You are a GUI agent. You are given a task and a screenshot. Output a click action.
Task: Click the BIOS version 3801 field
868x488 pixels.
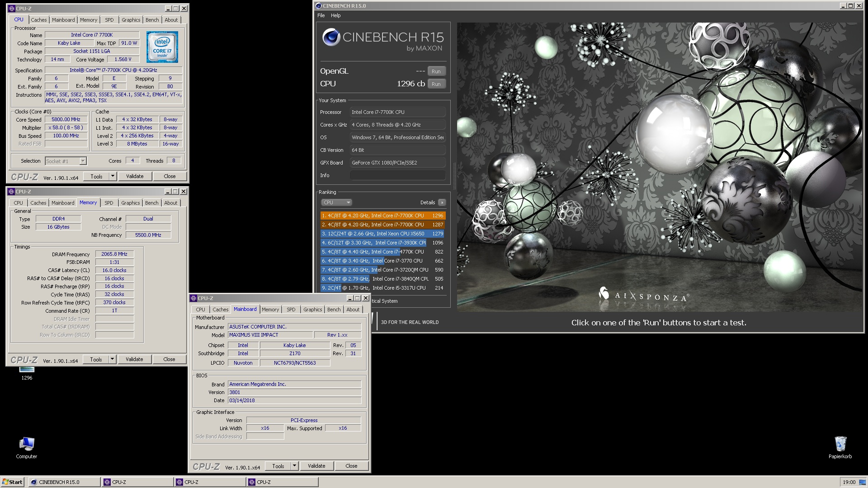pyautogui.click(x=294, y=393)
